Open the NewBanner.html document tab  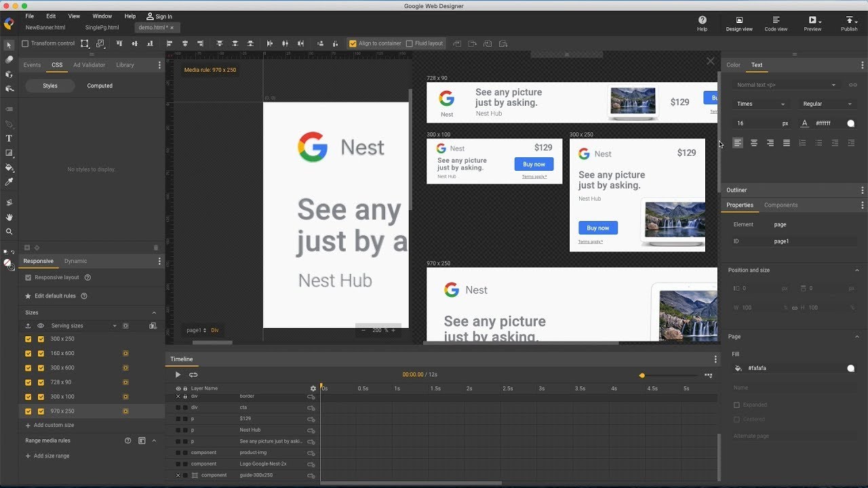45,28
